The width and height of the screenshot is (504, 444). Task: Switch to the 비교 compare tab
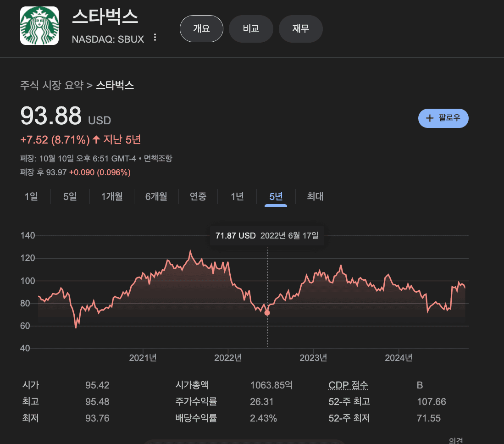pos(251,28)
